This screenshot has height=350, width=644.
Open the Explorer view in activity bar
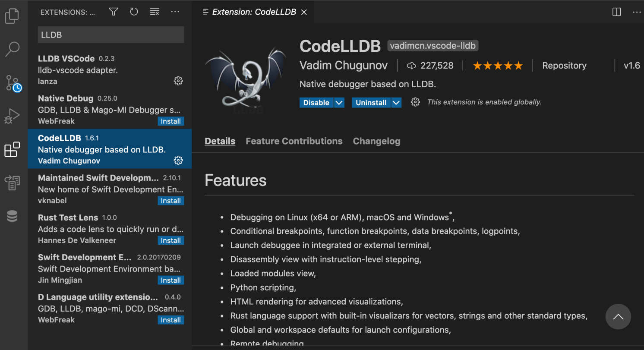click(12, 16)
